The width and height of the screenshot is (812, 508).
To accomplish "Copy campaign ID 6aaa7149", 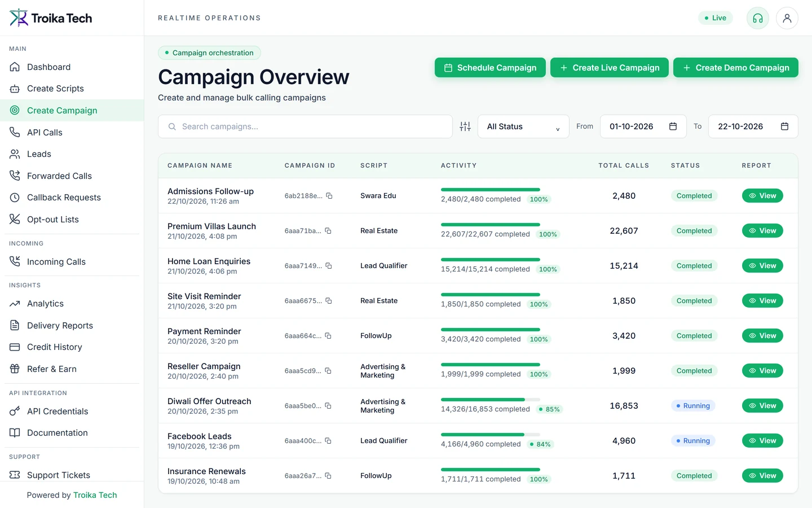I will (x=329, y=266).
